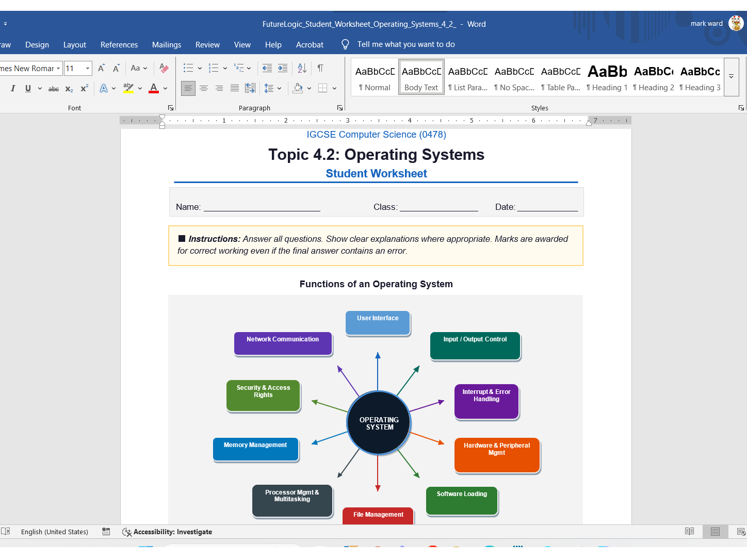The width and height of the screenshot is (747, 560).
Task: Expand the Styles gallery more arrow
Action: point(731,77)
